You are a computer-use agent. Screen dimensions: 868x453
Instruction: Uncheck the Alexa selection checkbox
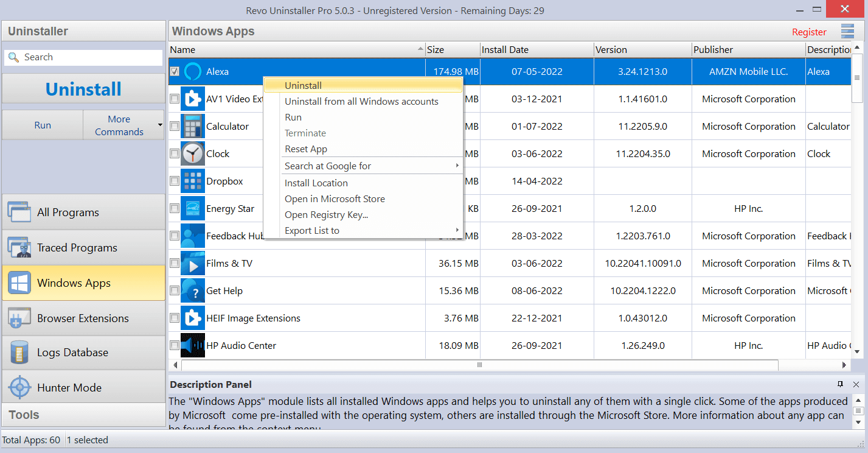[x=175, y=71]
